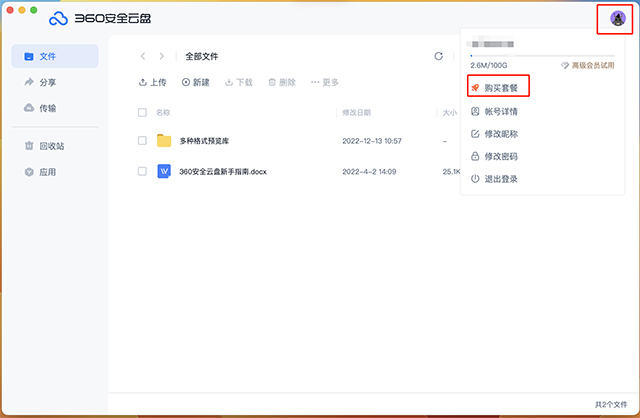
Task: Go forward with the right chevron
Action: pyautogui.click(x=162, y=56)
